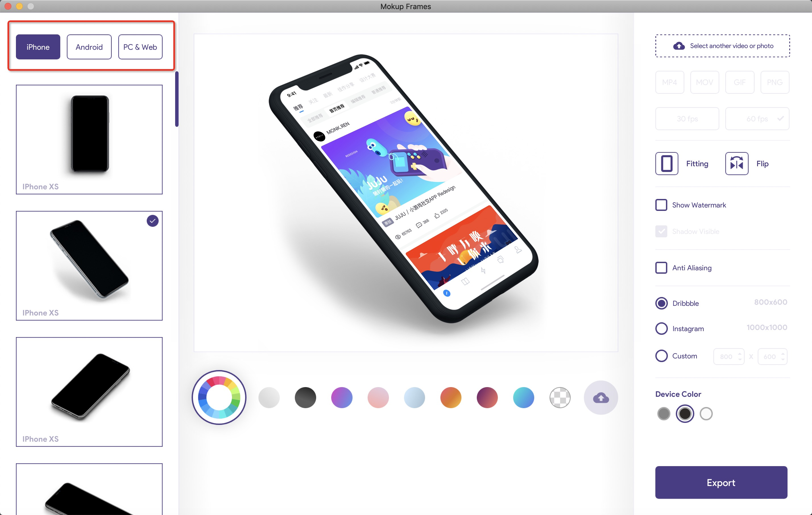Select the iPhone device tab
This screenshot has height=515, width=812.
click(x=38, y=47)
